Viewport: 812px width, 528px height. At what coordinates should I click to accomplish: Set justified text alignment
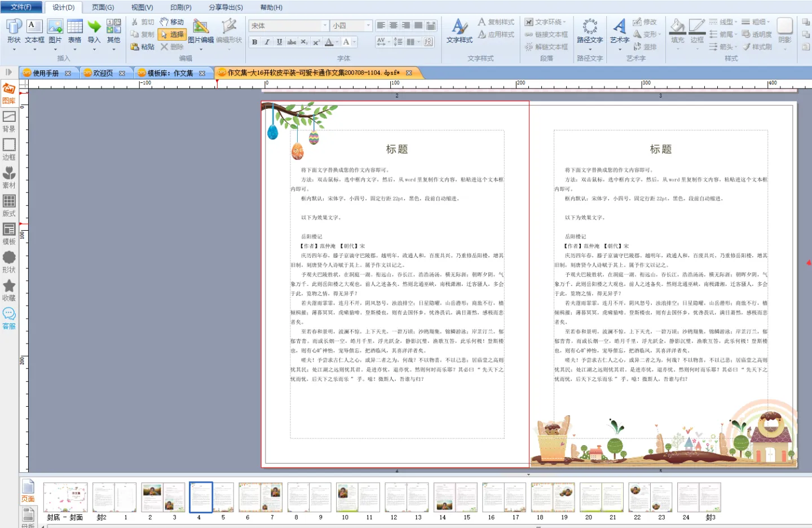click(x=418, y=25)
